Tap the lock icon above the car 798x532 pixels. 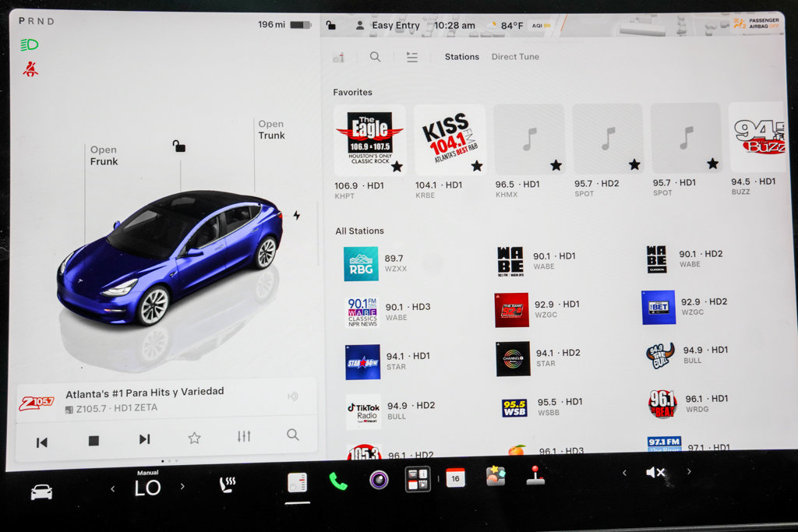pos(178,146)
